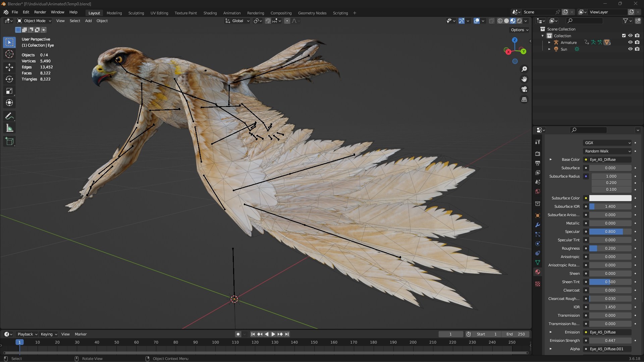This screenshot has height=362, width=644.
Task: Activate the 3D Cursor tool
Action: [x=9, y=54]
